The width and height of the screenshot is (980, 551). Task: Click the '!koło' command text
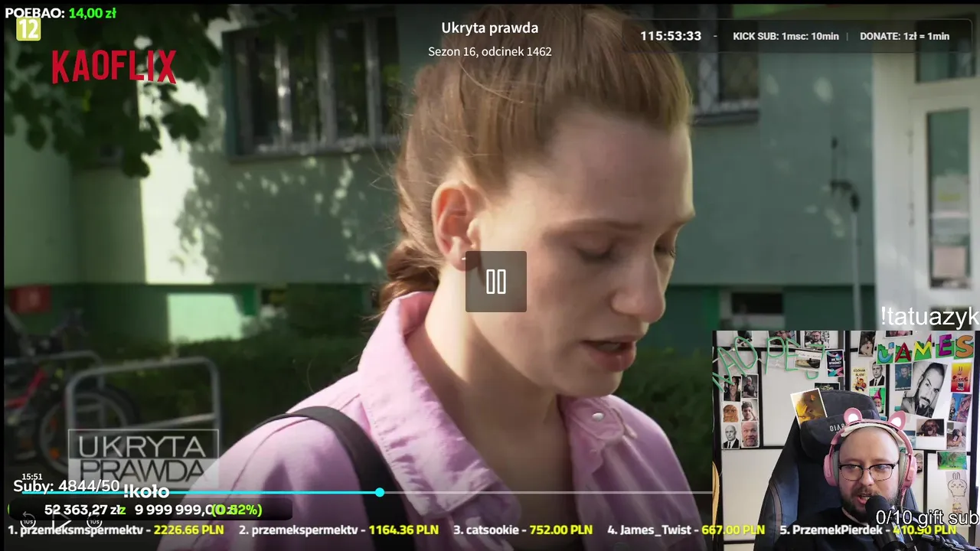point(145,491)
